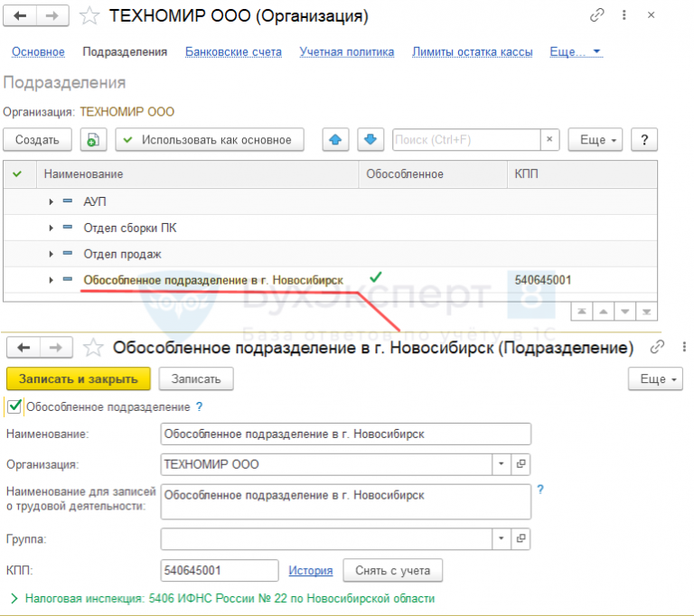Select the Отдел сборки ПК row name

pos(130,228)
